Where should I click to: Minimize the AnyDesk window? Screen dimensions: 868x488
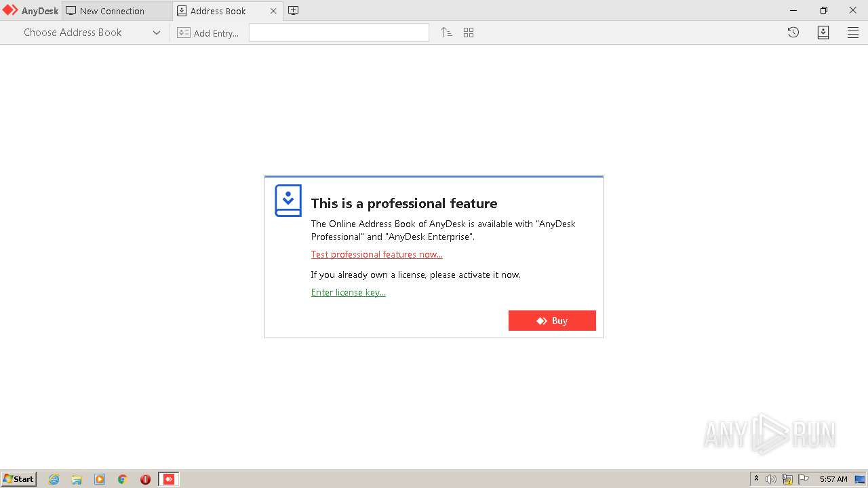[793, 10]
